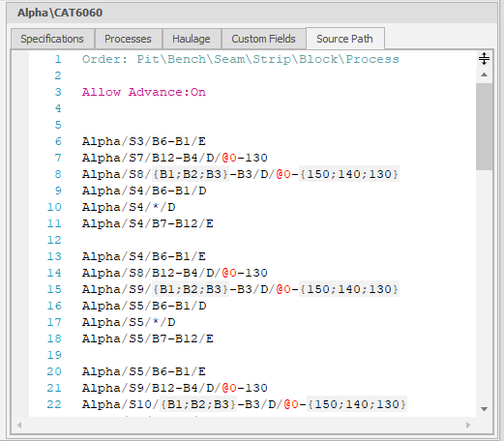Image resolution: width=504 pixels, height=441 pixels.
Task: Click line number 5 in the gutter
Action: coord(58,125)
